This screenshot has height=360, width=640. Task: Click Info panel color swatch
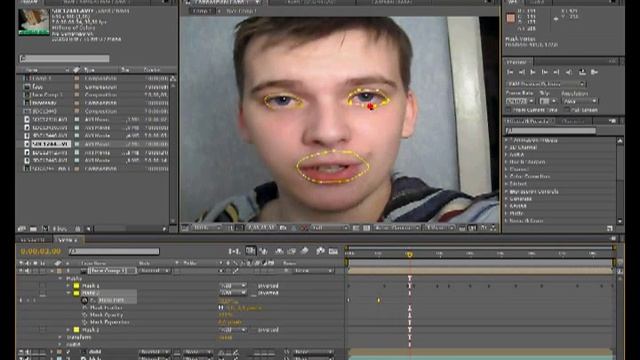click(x=511, y=18)
